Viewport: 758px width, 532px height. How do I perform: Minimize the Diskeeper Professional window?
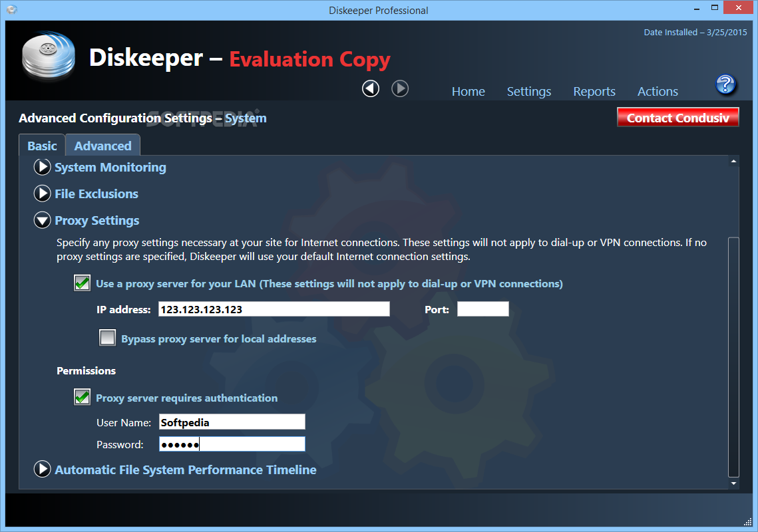coord(697,9)
